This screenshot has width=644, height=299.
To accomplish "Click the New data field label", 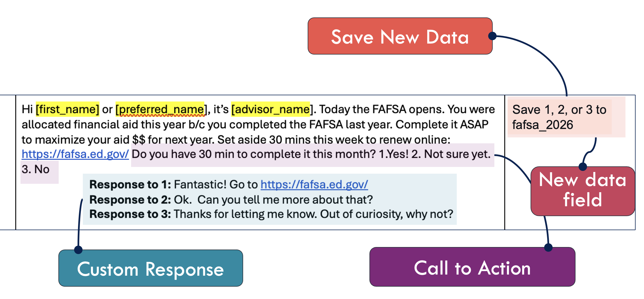I will (x=583, y=190).
